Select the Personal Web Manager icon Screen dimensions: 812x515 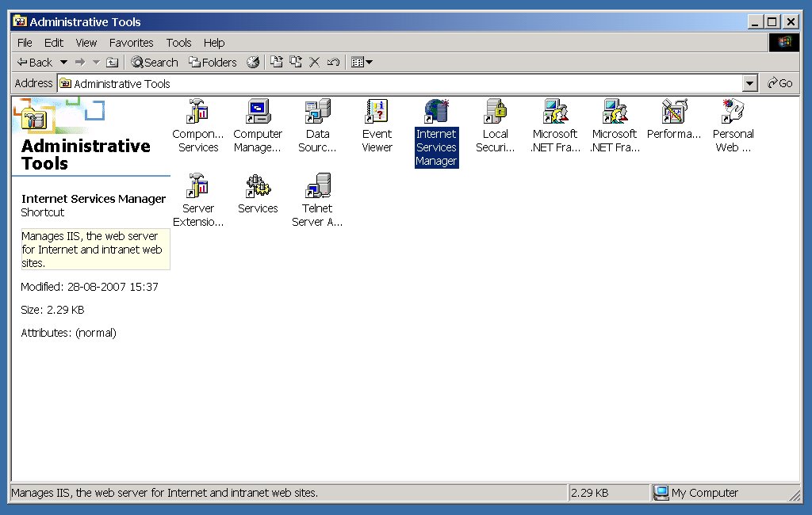(x=733, y=126)
